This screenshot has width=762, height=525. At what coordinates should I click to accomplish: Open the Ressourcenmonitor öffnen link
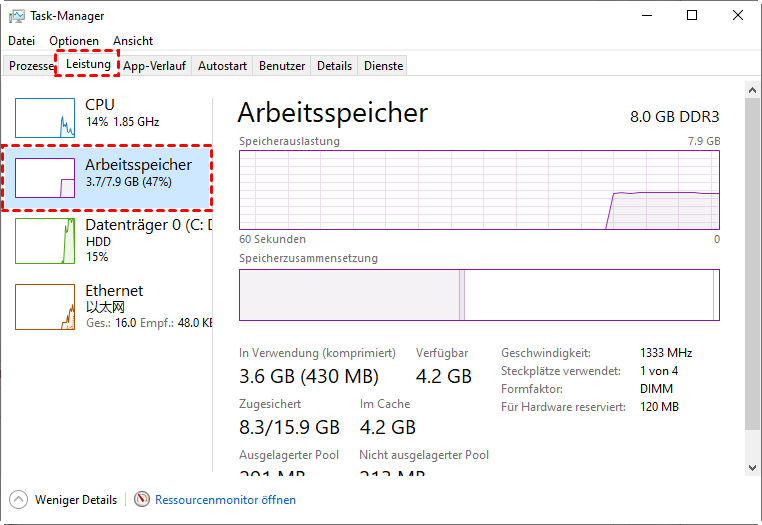click(225, 499)
